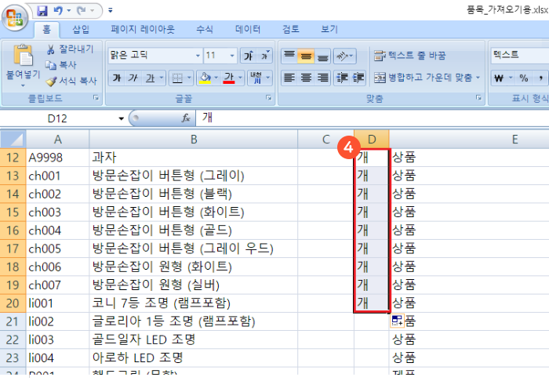Save the workbook from quick access toolbar
This screenshot has height=392, width=549.
[x=42, y=11]
